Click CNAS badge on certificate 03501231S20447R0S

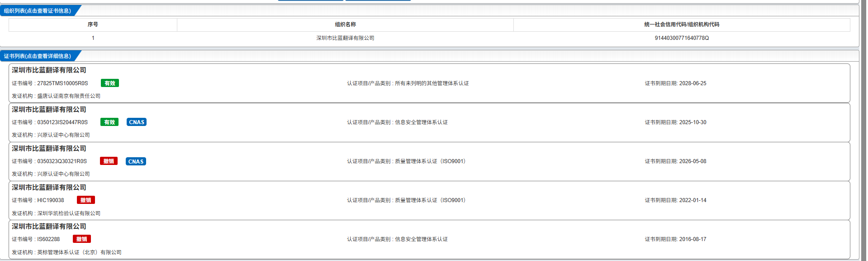[137, 122]
